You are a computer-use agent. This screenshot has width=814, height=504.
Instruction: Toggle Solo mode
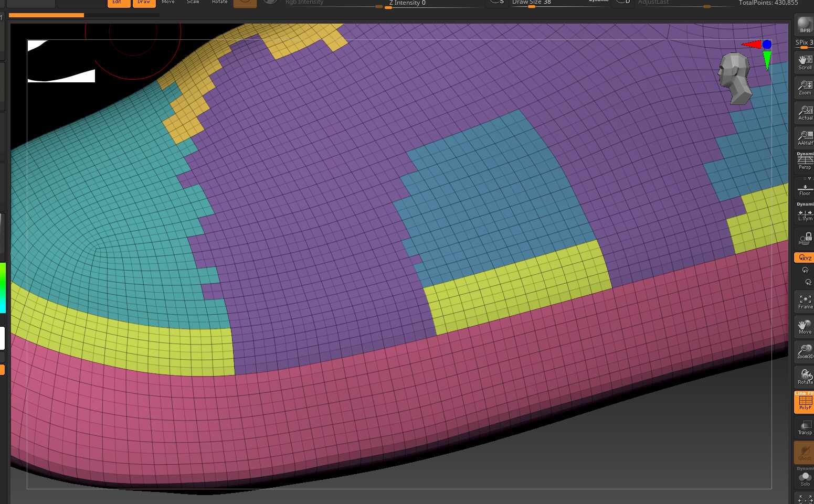click(x=804, y=478)
